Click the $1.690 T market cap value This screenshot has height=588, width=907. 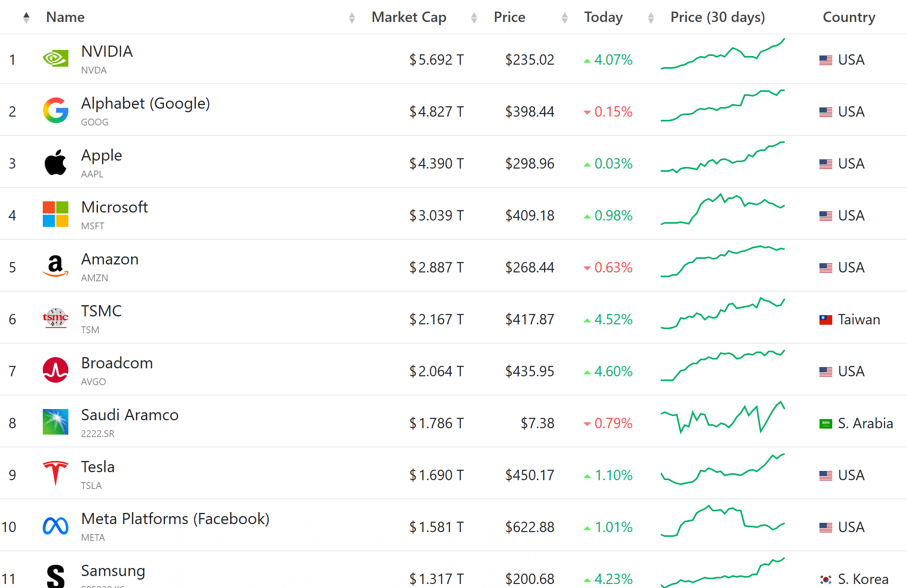point(437,475)
